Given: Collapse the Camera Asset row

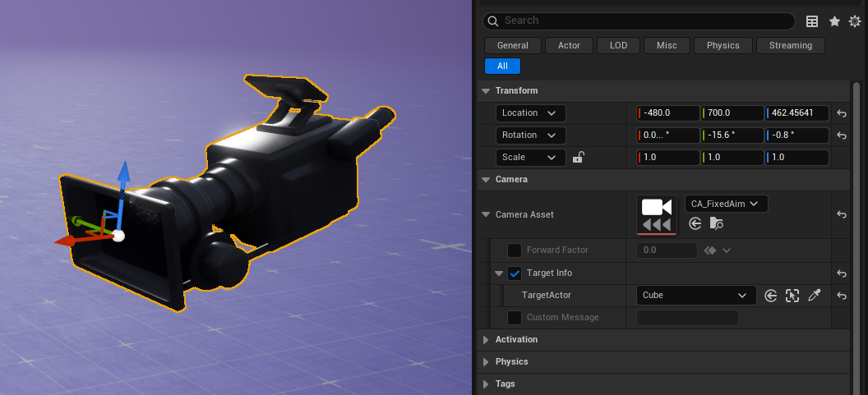Looking at the screenshot, I should click(486, 214).
